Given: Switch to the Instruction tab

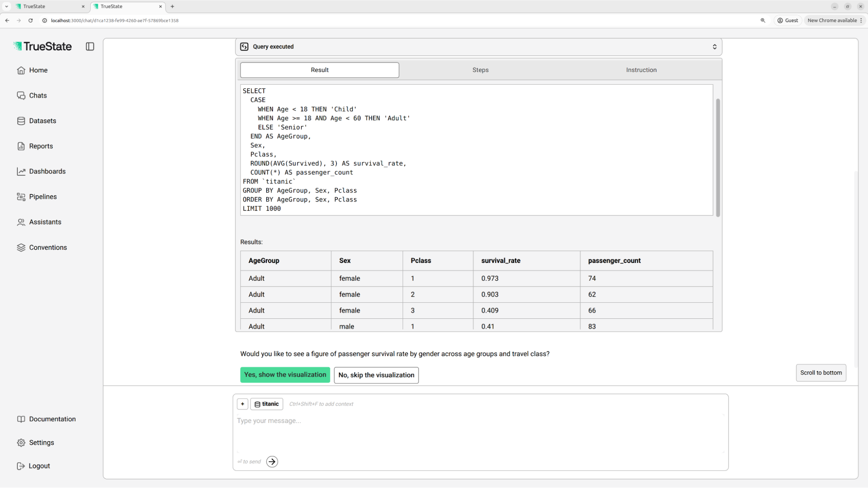Looking at the screenshot, I should (641, 70).
